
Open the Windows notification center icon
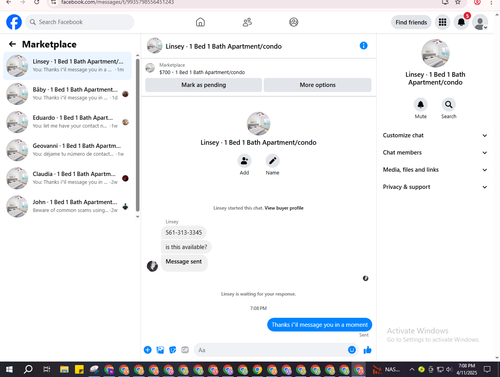487,369
